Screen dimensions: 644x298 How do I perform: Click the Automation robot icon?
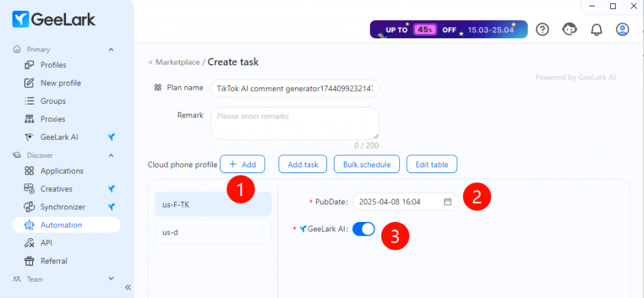pyautogui.click(x=29, y=225)
